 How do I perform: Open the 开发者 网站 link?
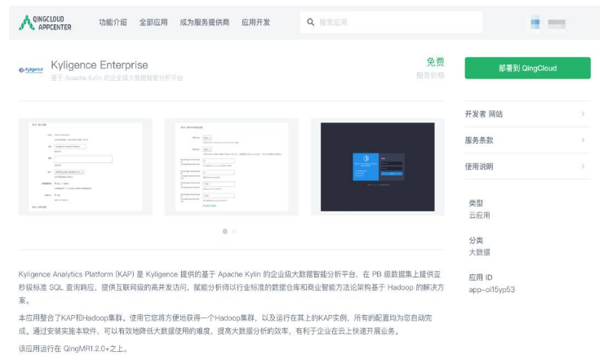coord(528,114)
